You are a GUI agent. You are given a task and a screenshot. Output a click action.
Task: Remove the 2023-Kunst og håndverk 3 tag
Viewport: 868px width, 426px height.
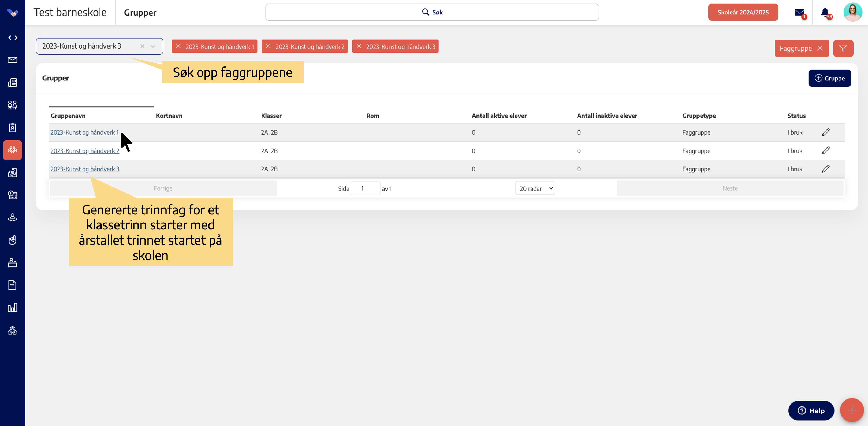(359, 46)
